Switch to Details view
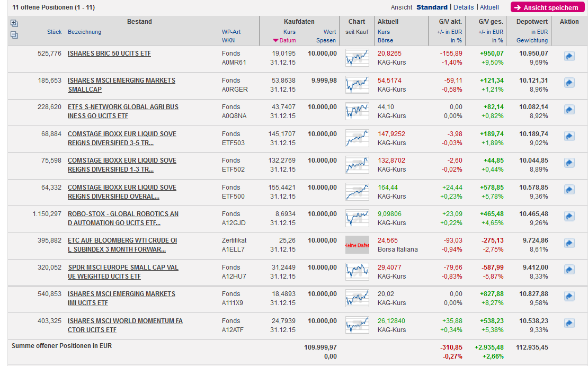588x366 pixels. (464, 7)
